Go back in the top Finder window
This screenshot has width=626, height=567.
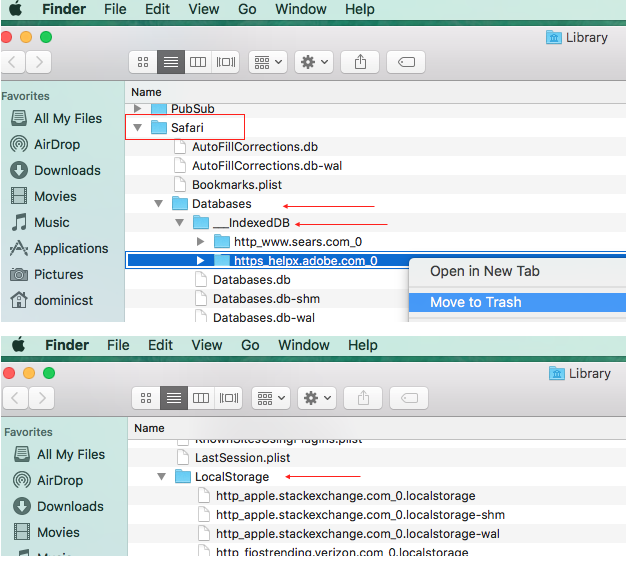(x=13, y=62)
